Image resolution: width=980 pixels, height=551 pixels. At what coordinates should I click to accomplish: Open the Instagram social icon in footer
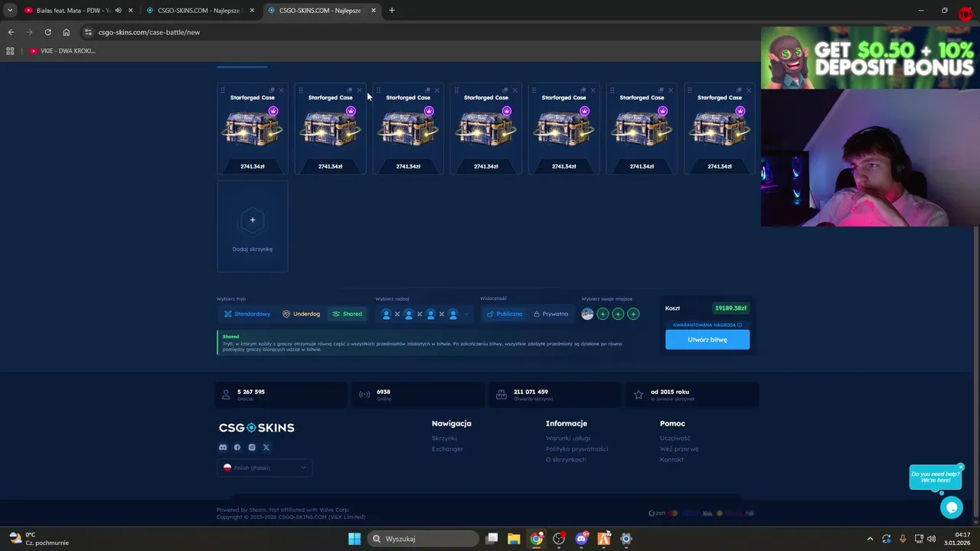click(x=252, y=447)
